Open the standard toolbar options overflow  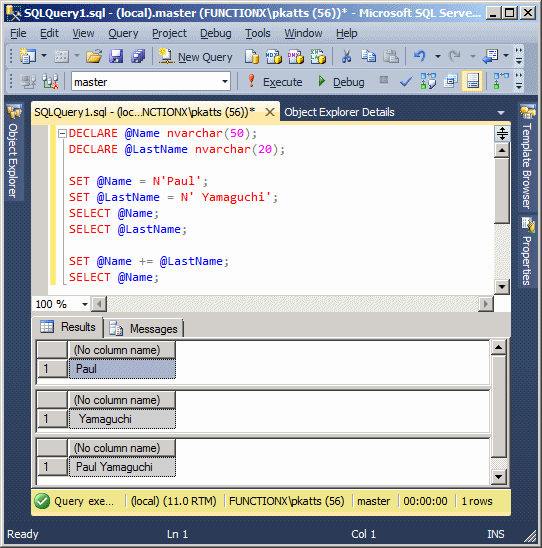pyautogui.click(x=519, y=56)
